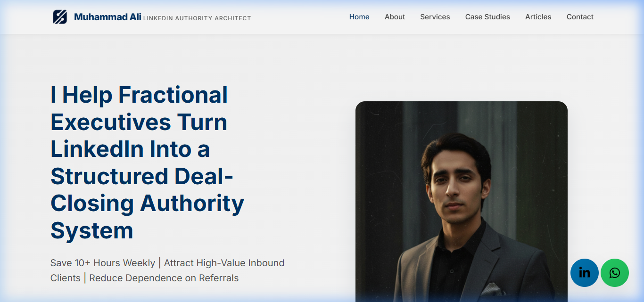Click the Muhammad Ali logo icon
Screen dimensions: 644x302
coord(60,17)
